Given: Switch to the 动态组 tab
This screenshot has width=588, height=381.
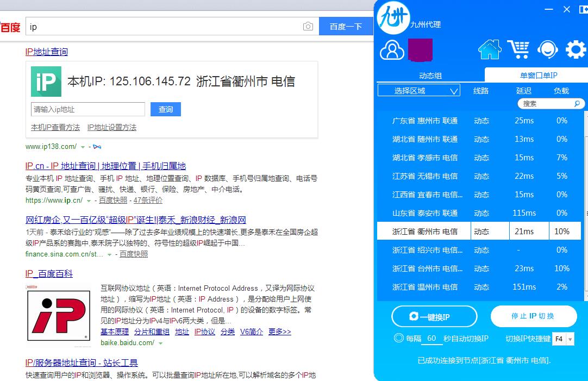Looking at the screenshot, I should point(430,76).
